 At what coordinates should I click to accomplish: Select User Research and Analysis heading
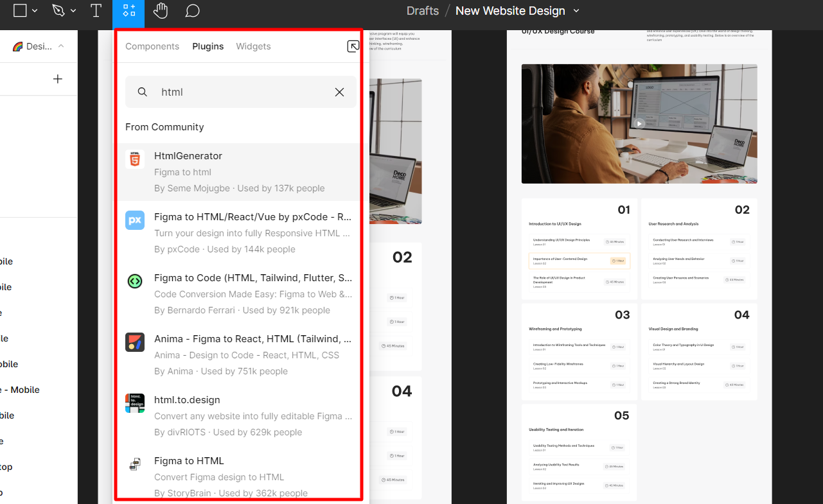tap(674, 224)
